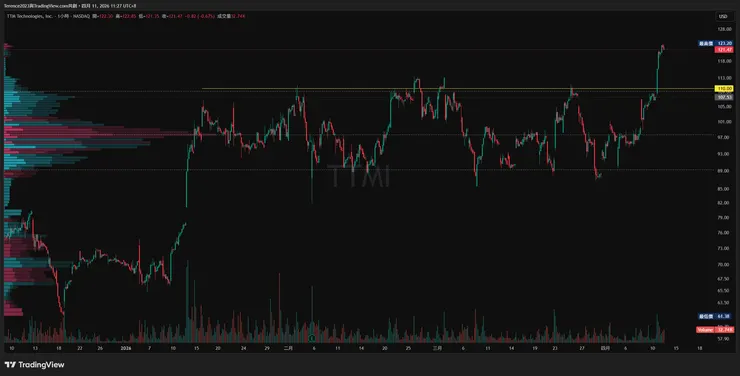The width and height of the screenshot is (740, 376).
Task: Click the 76.00 price axis value
Action: [724, 233]
